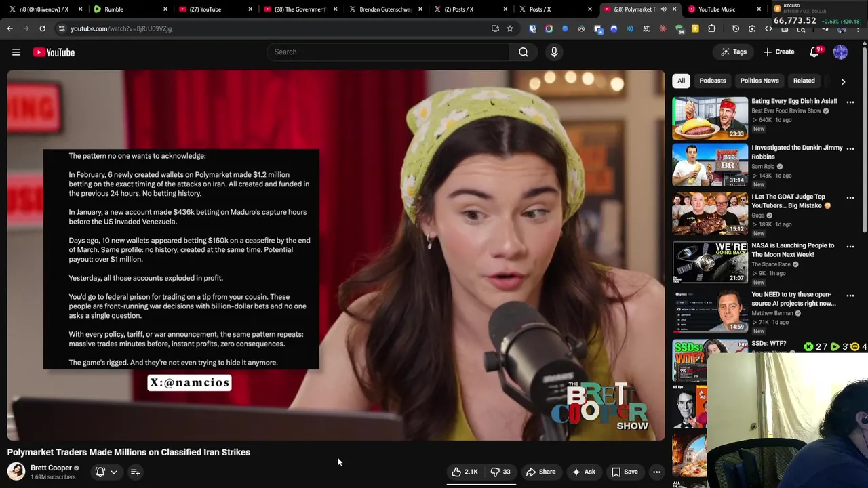
Task: Click the blue shield extension icon
Action: tap(532, 28)
